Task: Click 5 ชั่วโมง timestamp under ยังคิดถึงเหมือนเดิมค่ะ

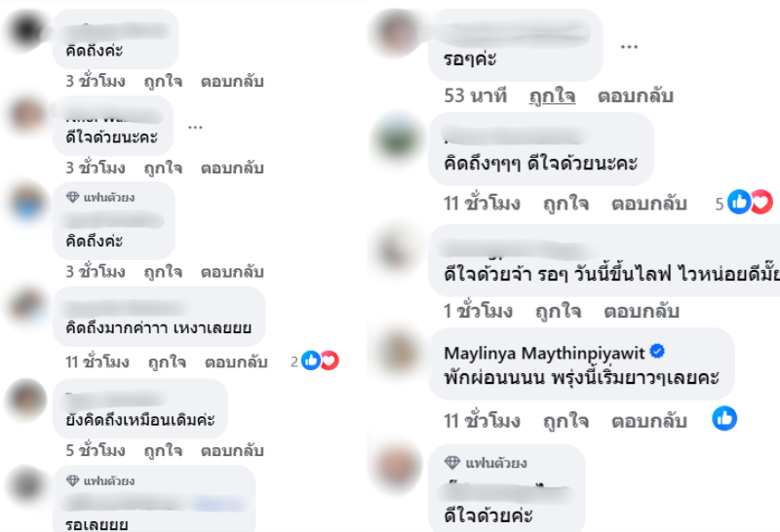Action: tap(96, 450)
